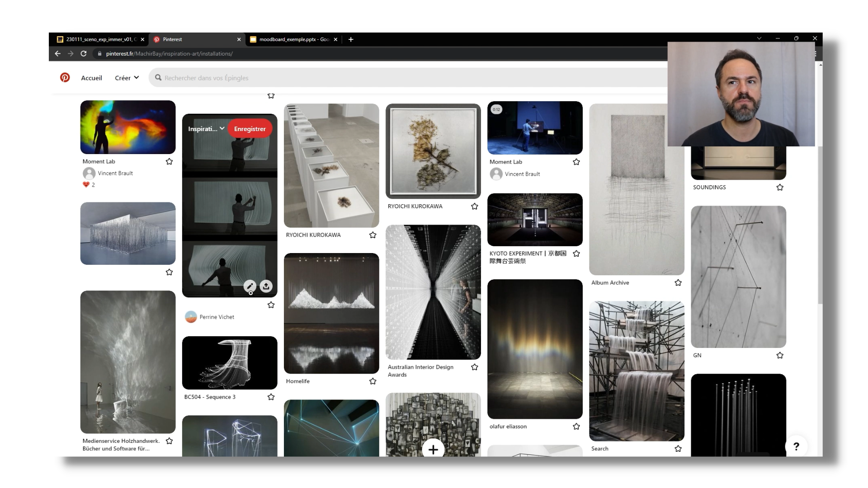Open Vincent Brault profile under first pin
The height and width of the screenshot is (488, 868).
pos(115,173)
